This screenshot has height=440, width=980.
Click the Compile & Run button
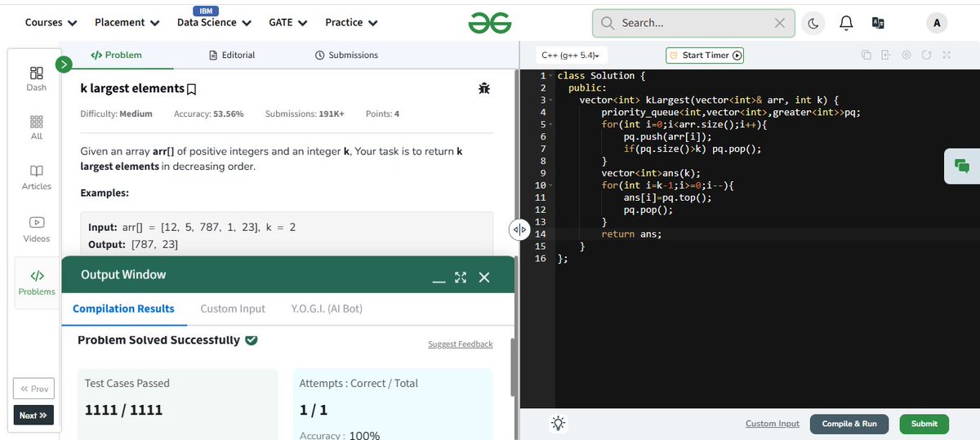click(849, 424)
